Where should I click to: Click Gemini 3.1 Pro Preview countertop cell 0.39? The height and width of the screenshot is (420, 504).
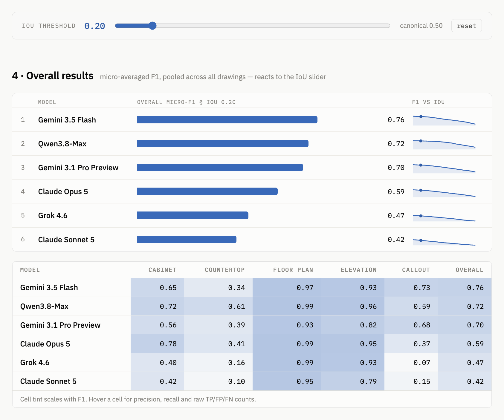click(x=219, y=325)
